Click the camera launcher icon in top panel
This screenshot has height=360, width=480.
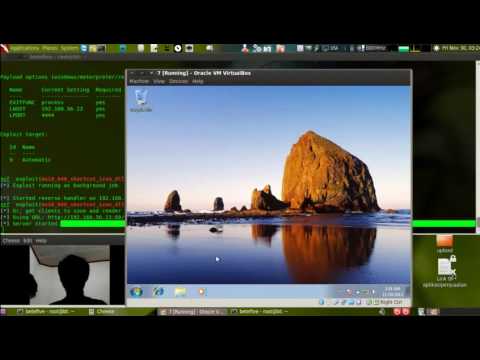tap(189, 49)
